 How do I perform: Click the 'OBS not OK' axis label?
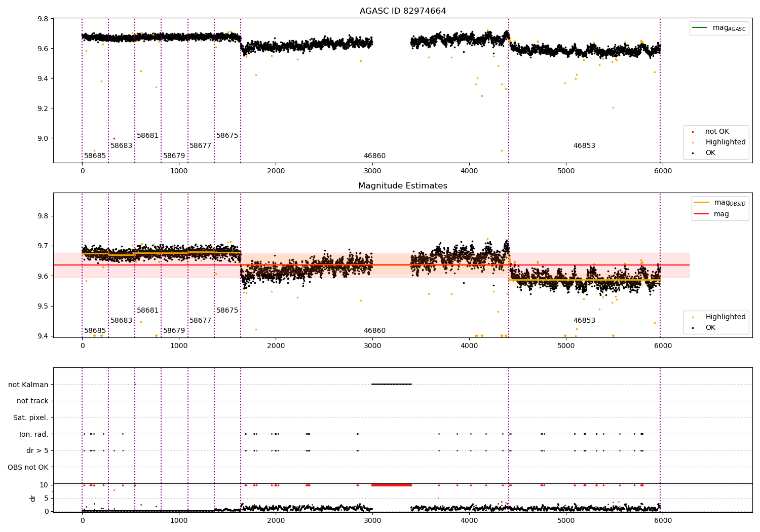(28, 467)
